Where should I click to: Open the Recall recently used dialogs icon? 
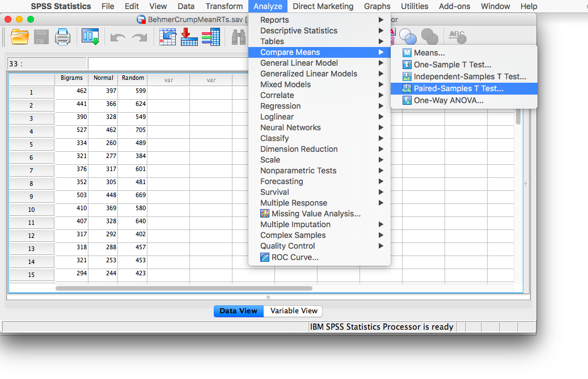click(x=90, y=37)
